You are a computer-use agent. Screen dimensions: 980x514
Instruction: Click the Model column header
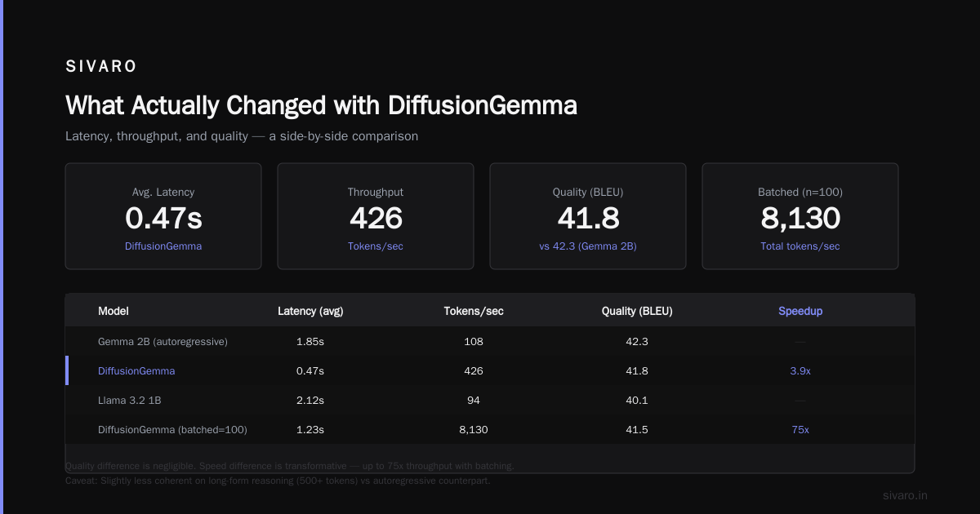click(114, 312)
